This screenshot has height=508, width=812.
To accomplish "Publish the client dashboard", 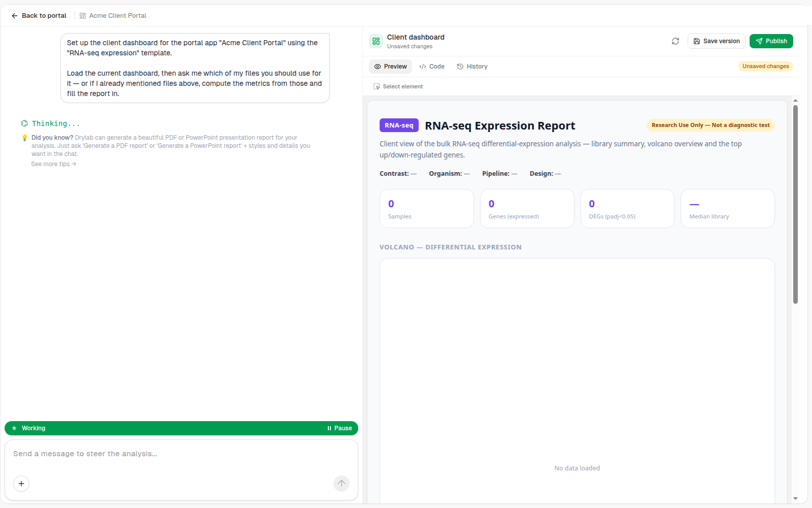I will click(771, 41).
